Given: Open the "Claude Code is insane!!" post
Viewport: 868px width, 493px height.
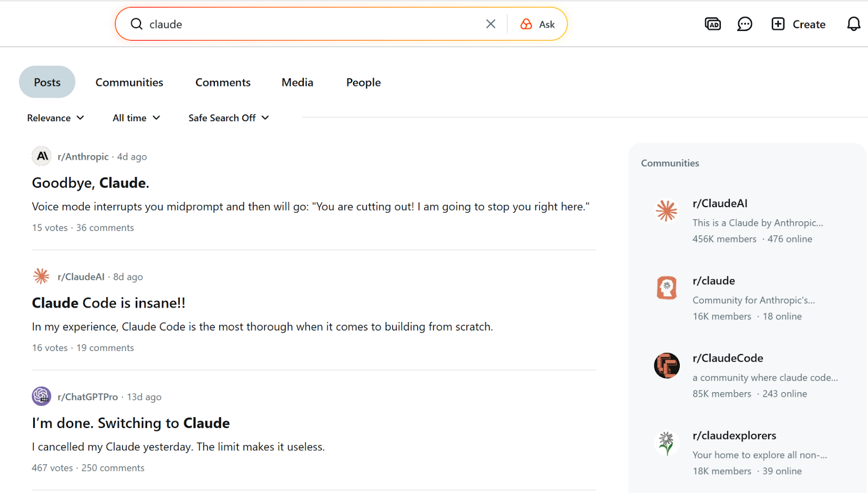Looking at the screenshot, I should (108, 303).
